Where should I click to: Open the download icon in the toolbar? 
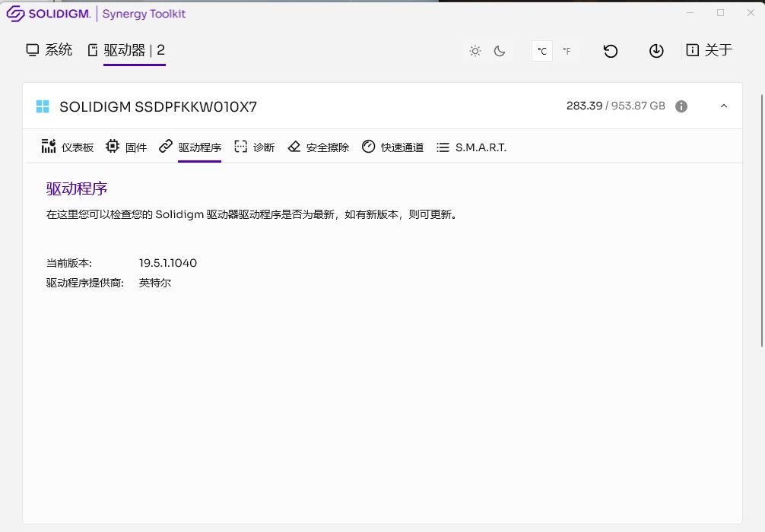655,50
